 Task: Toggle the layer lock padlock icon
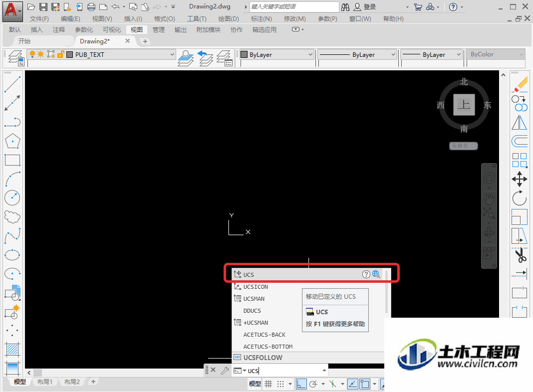[x=60, y=54]
